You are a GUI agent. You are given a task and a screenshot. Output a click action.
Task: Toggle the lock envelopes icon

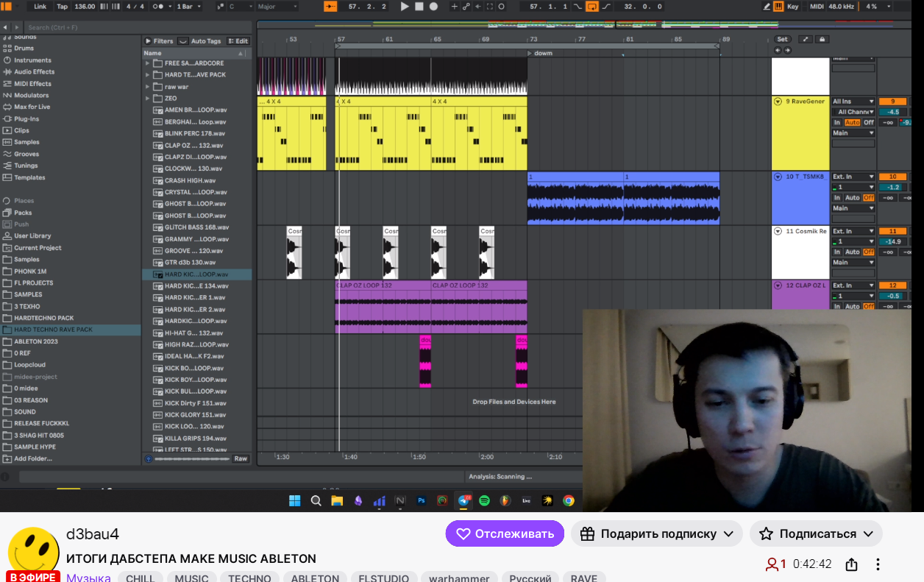822,40
